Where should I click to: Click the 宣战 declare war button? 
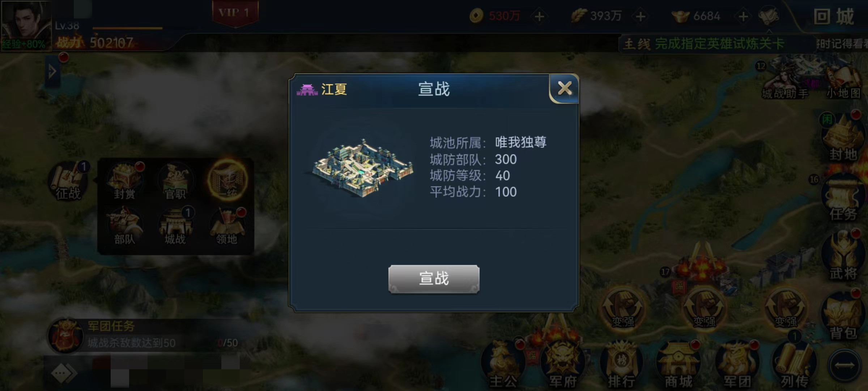click(434, 279)
